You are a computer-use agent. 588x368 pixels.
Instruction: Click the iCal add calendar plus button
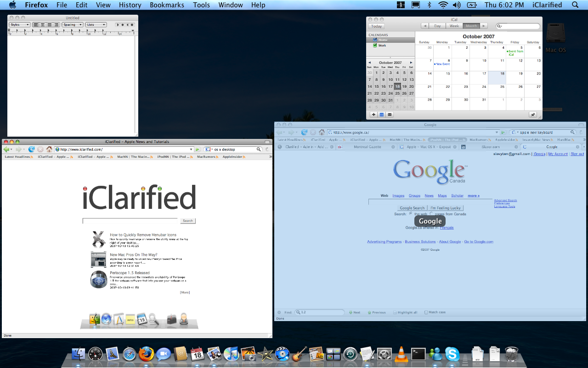click(x=373, y=115)
